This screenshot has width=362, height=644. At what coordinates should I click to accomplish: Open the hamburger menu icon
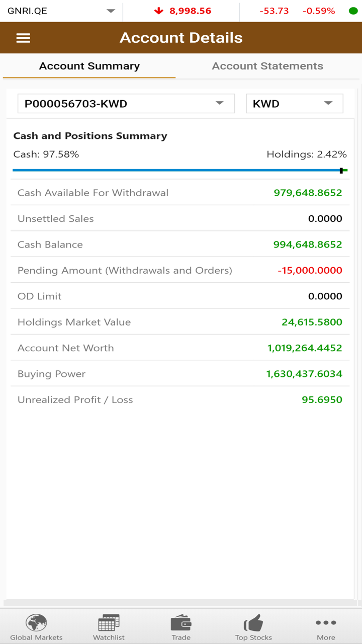point(23,38)
